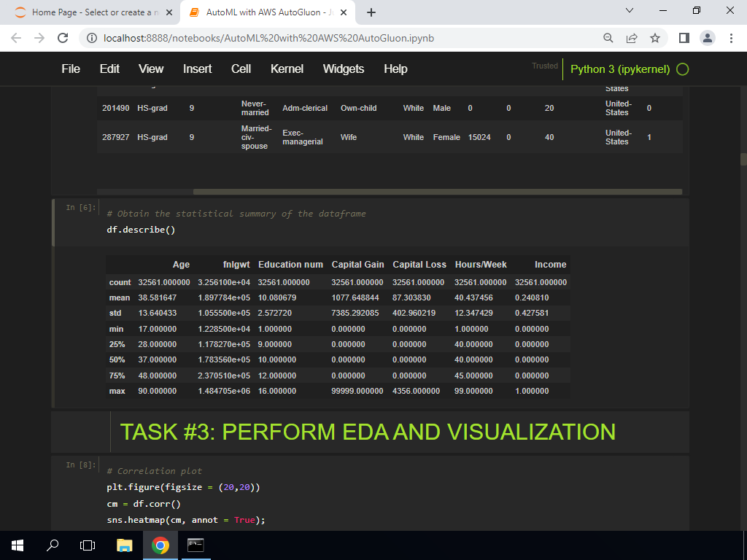Open a new browser tab
This screenshot has width=747, height=560.
point(371,12)
